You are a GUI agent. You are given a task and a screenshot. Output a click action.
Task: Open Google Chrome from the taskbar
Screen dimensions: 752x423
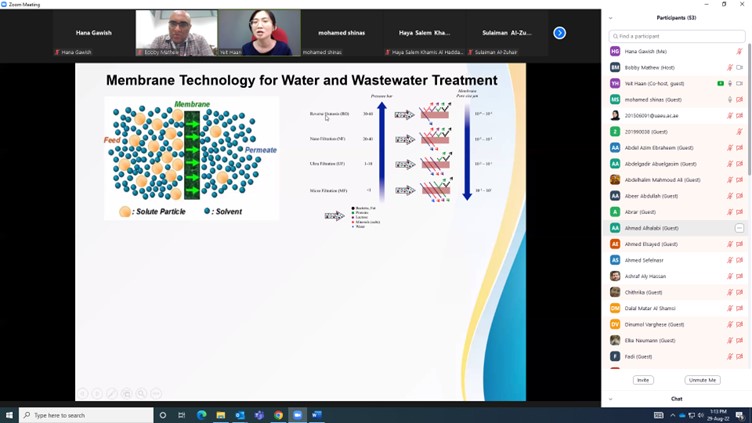click(x=278, y=415)
